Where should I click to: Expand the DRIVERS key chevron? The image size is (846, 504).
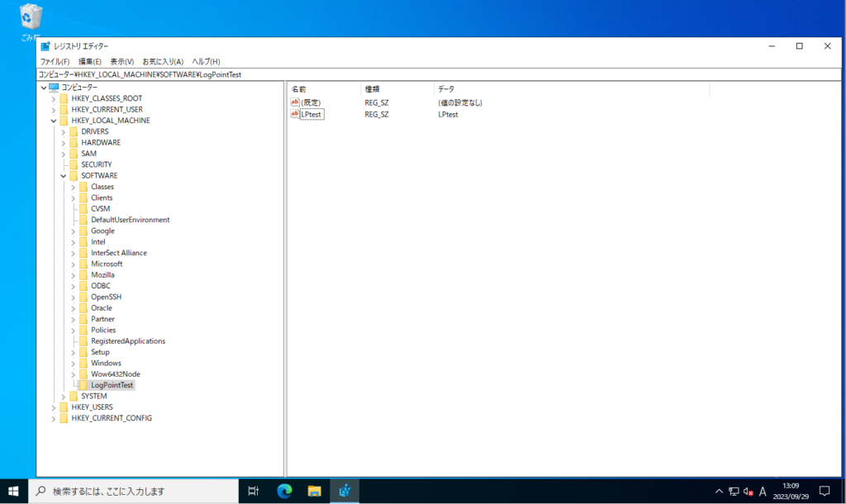tap(63, 131)
